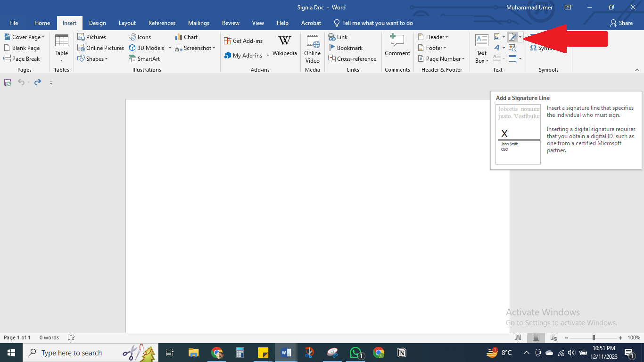Image resolution: width=644 pixels, height=362 pixels.
Task: Switch to the Home tab
Action: [x=42, y=23]
